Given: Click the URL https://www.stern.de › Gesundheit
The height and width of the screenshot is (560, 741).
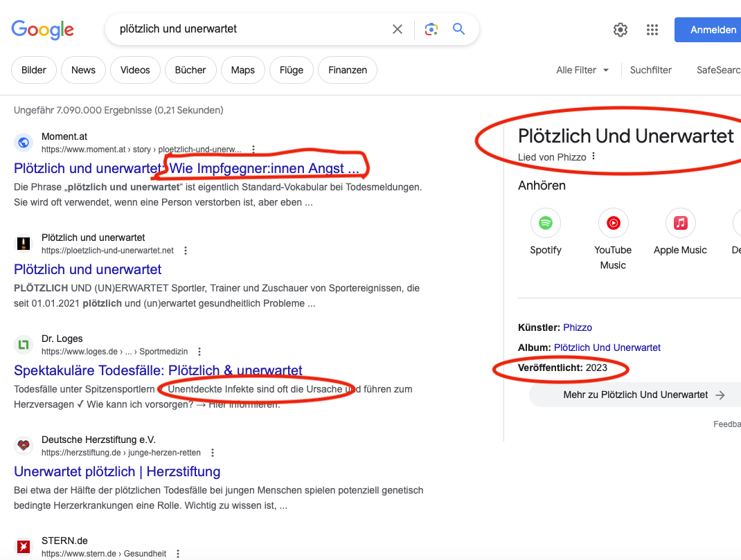Looking at the screenshot, I should 103,553.
